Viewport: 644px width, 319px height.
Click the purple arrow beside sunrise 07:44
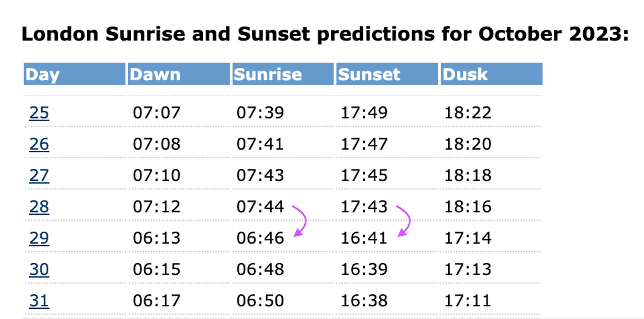(x=300, y=221)
